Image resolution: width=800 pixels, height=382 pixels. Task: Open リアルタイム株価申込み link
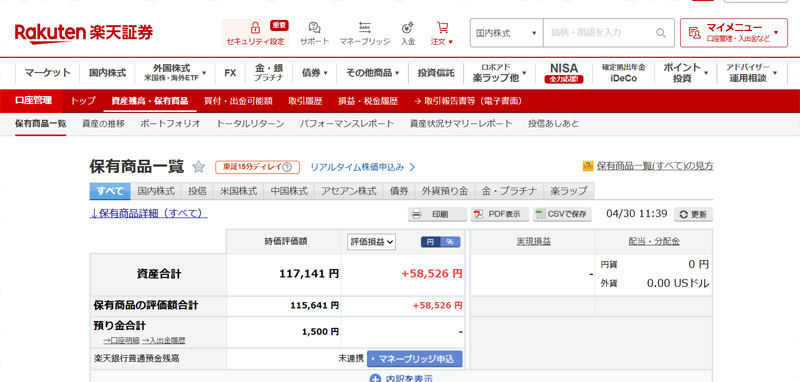click(362, 167)
